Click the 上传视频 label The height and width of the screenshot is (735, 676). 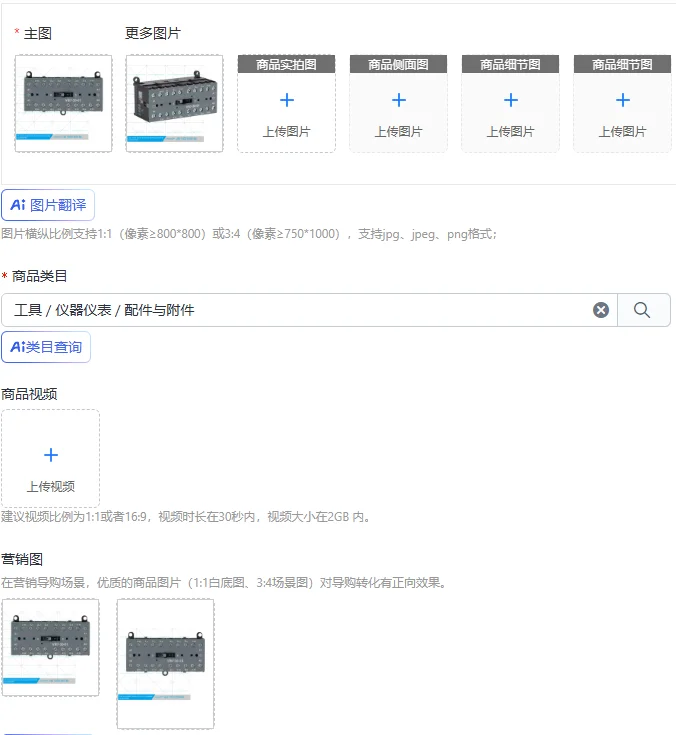tap(51, 487)
